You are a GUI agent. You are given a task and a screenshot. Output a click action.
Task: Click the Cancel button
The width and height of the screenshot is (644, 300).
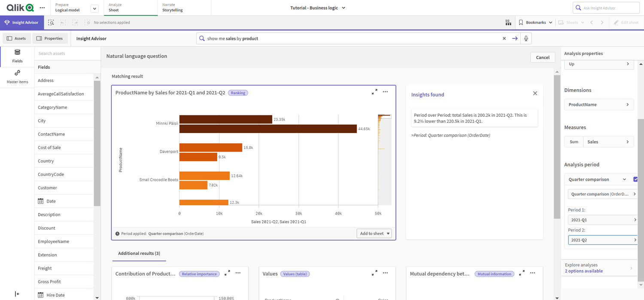[542, 57]
